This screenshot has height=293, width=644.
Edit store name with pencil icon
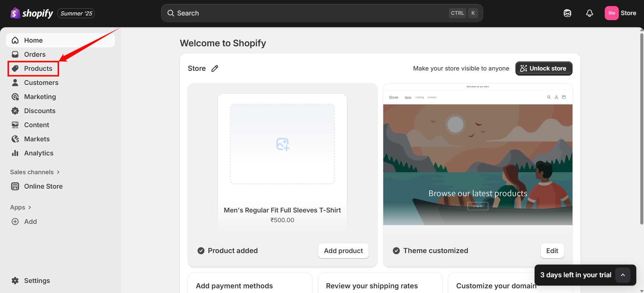(x=215, y=68)
